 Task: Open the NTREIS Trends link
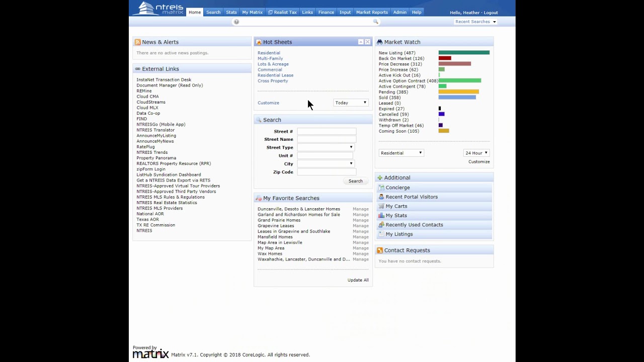(152, 152)
